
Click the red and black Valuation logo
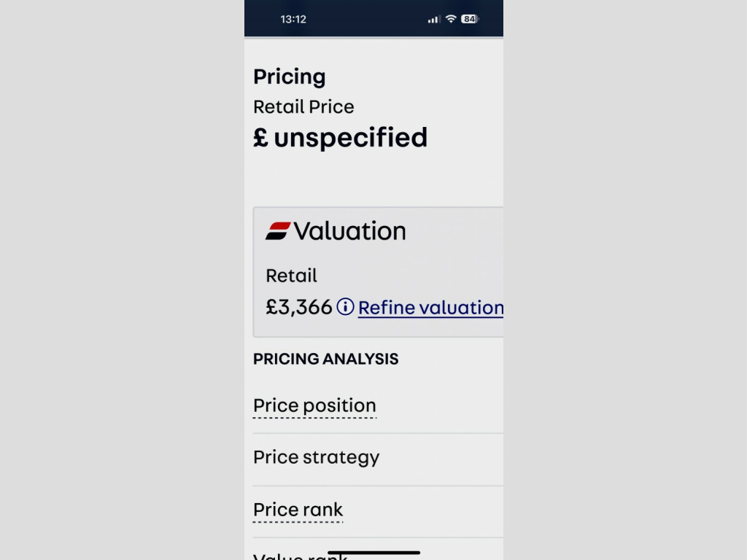[x=278, y=231]
